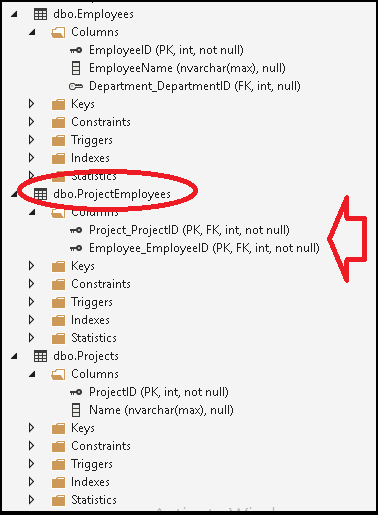Select Constraints folder under Employees
The width and height of the screenshot is (378, 515).
pos(101,122)
